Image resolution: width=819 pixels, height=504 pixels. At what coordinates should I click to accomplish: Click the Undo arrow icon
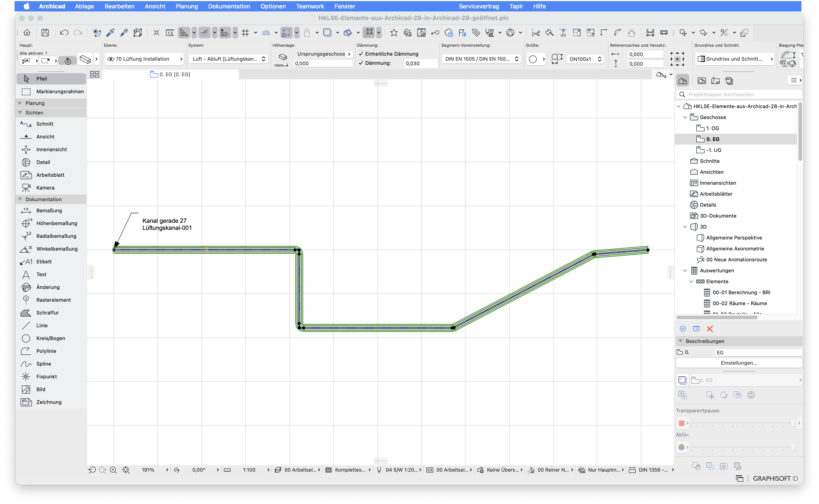pyautogui.click(x=64, y=33)
